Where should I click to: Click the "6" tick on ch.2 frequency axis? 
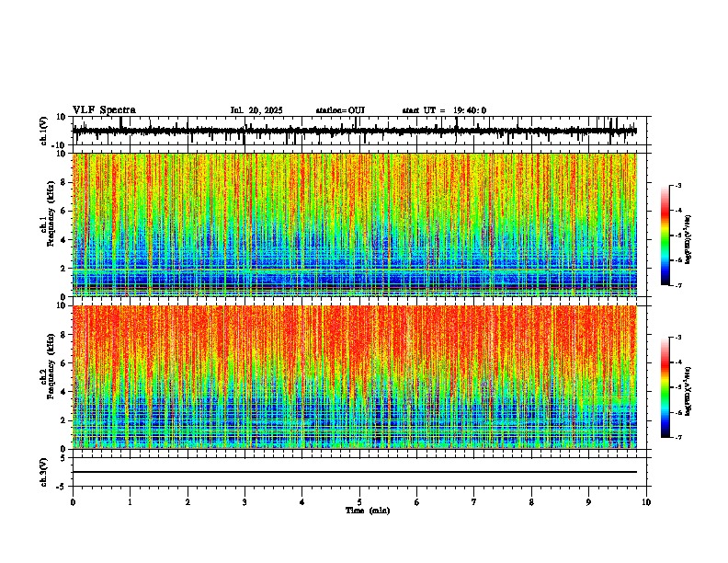64,362
